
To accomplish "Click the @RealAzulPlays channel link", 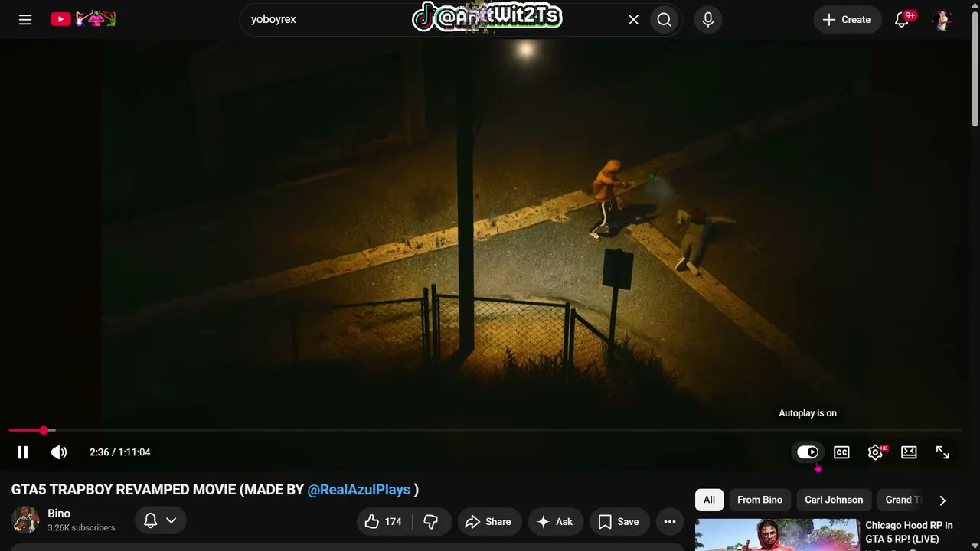I will (x=359, y=490).
